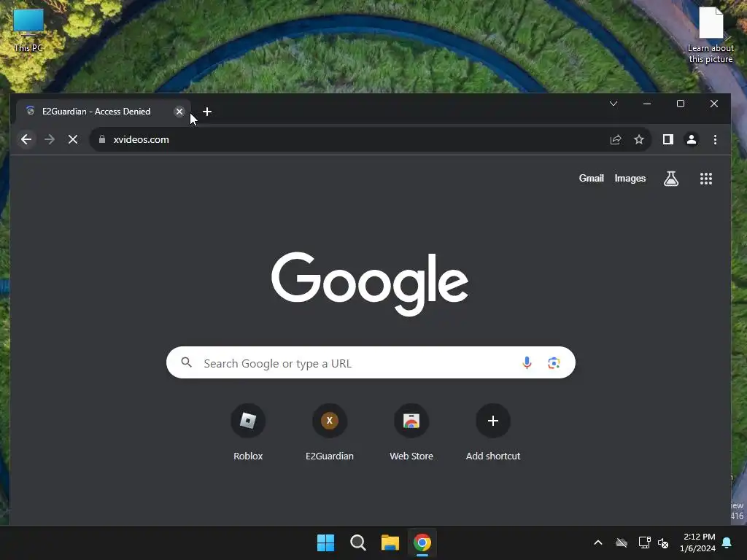
Task: Add a new shortcut tile
Action: coord(493,432)
